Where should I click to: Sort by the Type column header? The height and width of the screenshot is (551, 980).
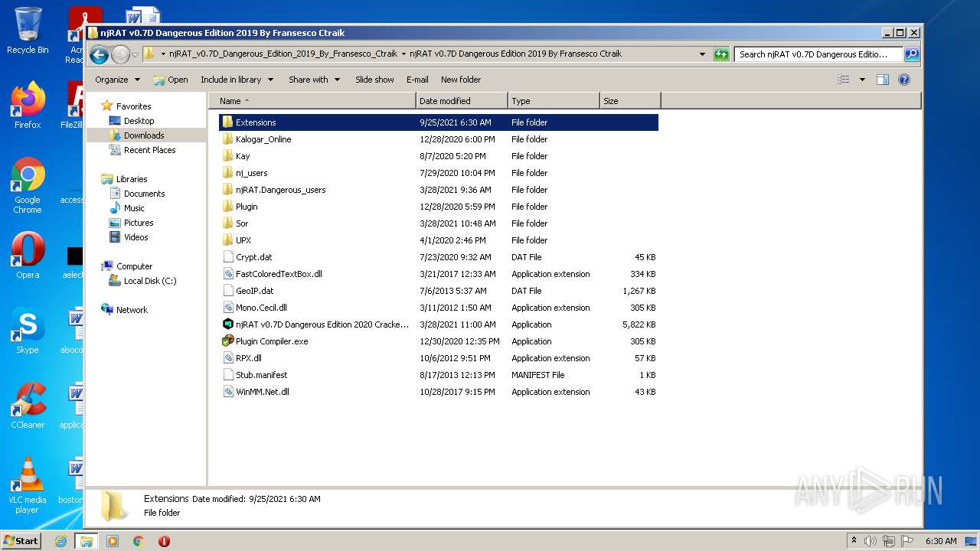554,101
